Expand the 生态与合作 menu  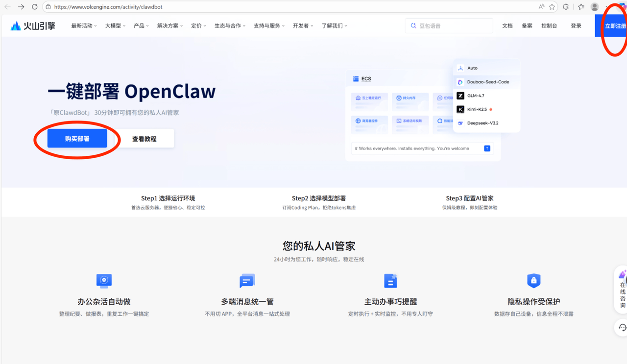tap(230, 26)
